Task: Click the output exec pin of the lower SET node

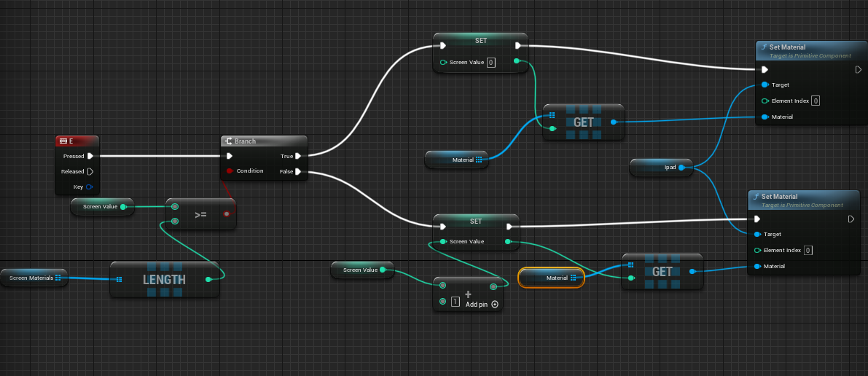Action: 510,226
